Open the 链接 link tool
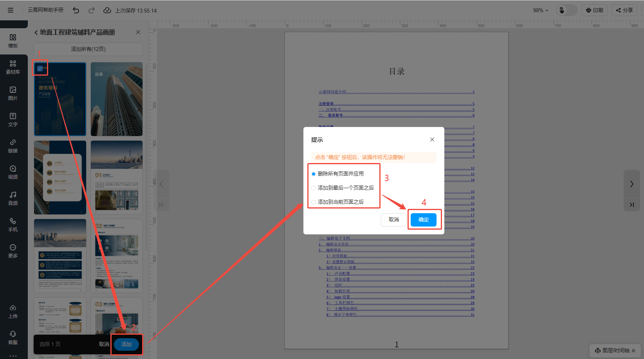This screenshot has width=644, height=359. (13, 146)
